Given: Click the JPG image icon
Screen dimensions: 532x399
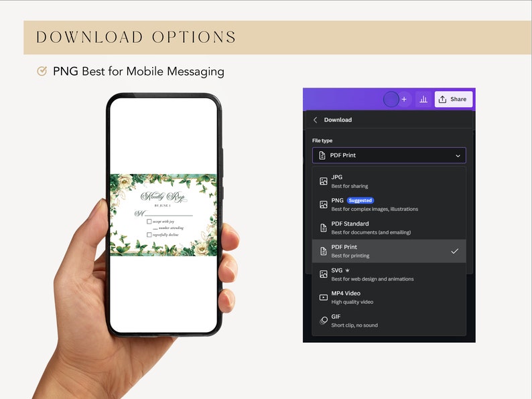Looking at the screenshot, I should [324, 181].
